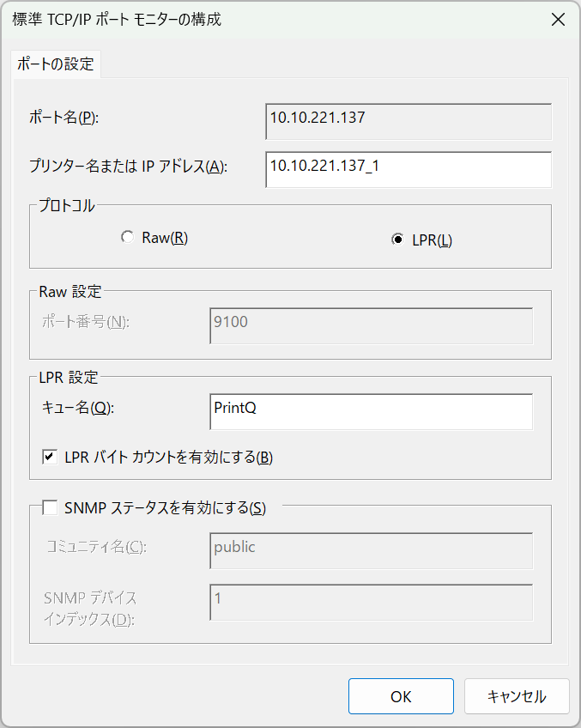Click the ポート名 field showing 10.10.221.137

point(408,121)
